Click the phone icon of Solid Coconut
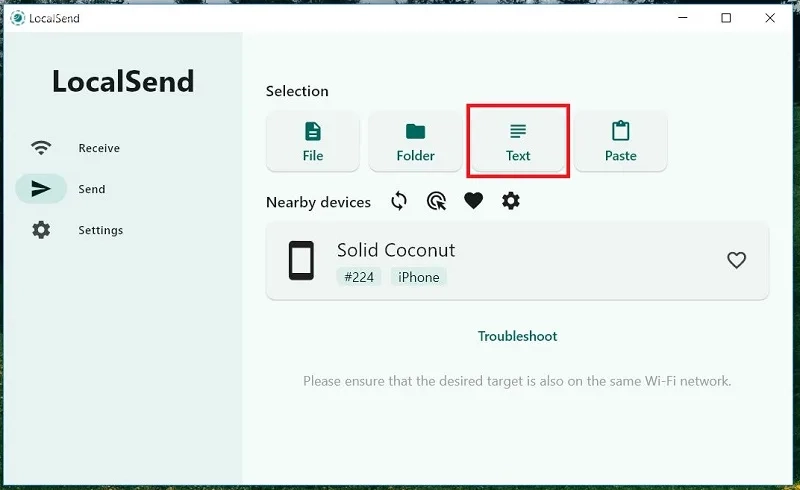 point(302,260)
